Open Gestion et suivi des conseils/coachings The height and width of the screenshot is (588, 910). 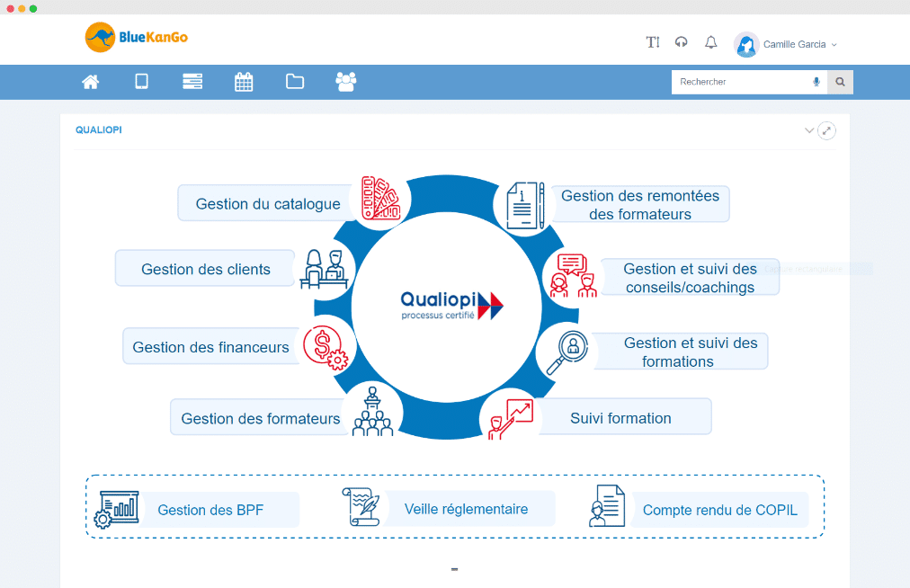tap(690, 278)
